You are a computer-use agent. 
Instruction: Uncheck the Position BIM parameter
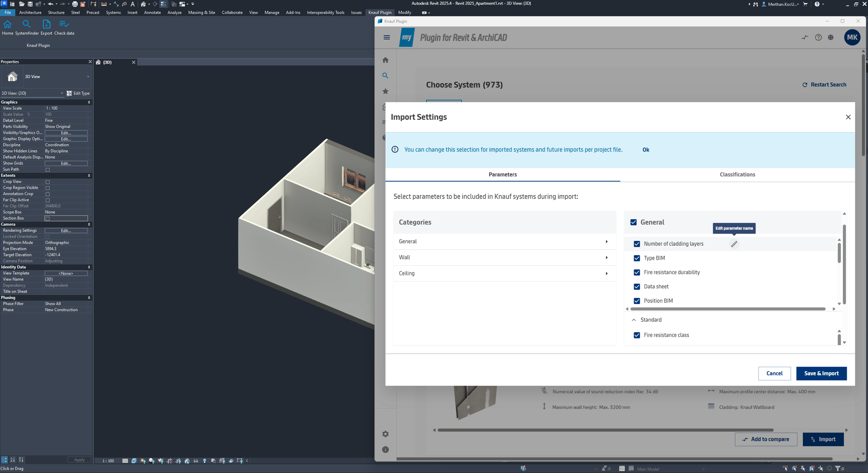coord(637,301)
